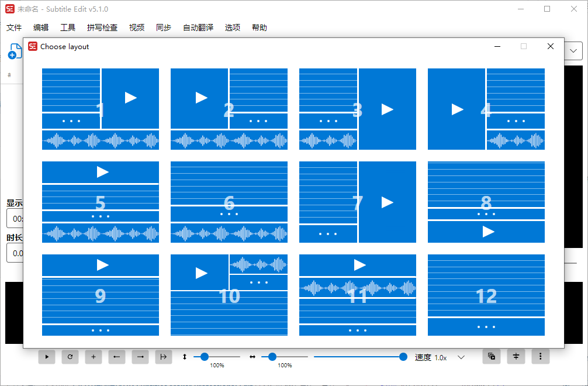This screenshot has width=588, height=386.
Task: Choose layout thumbnail number 3
Action: coord(358,109)
